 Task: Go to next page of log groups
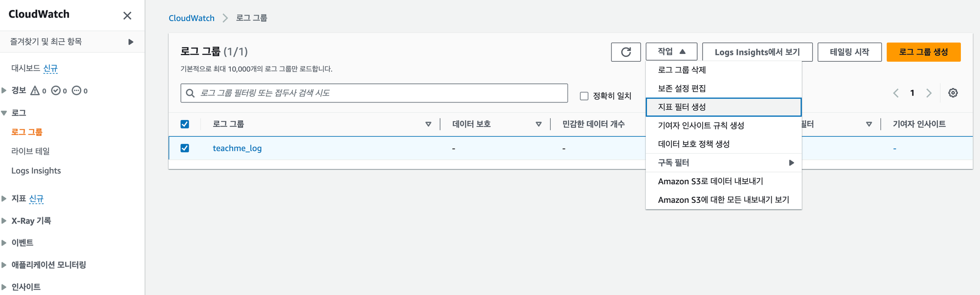pyautogui.click(x=929, y=93)
